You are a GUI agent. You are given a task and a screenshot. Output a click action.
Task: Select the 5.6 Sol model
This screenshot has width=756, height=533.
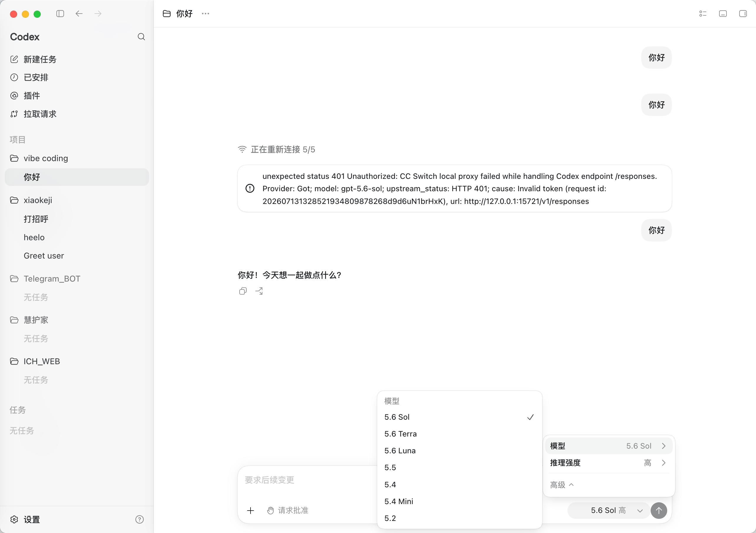[x=459, y=417]
